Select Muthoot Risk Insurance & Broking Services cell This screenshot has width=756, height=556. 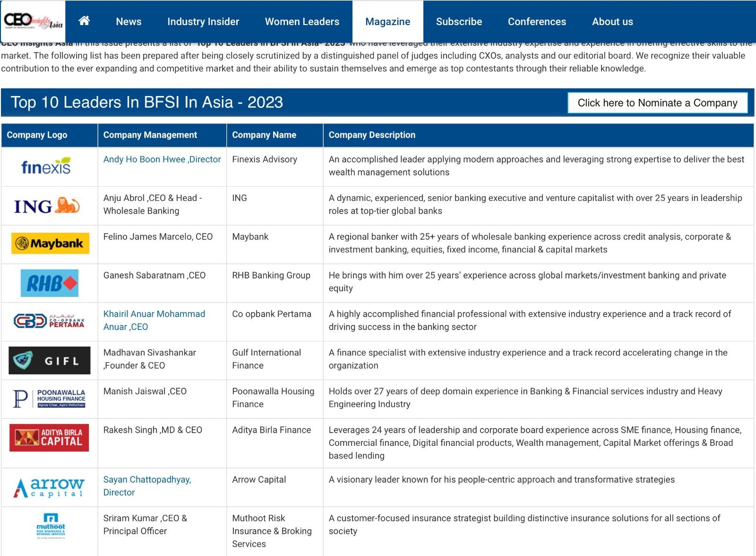click(275, 531)
